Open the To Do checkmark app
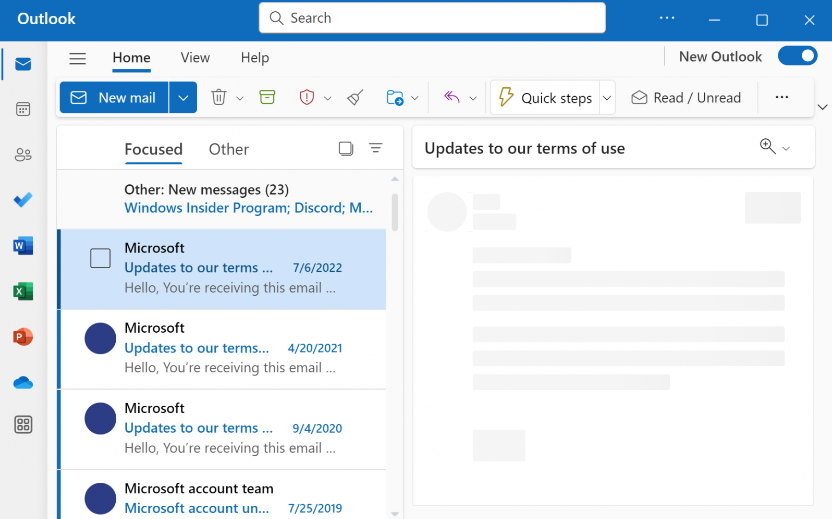Viewport: 832px width, 519px height. click(23, 200)
